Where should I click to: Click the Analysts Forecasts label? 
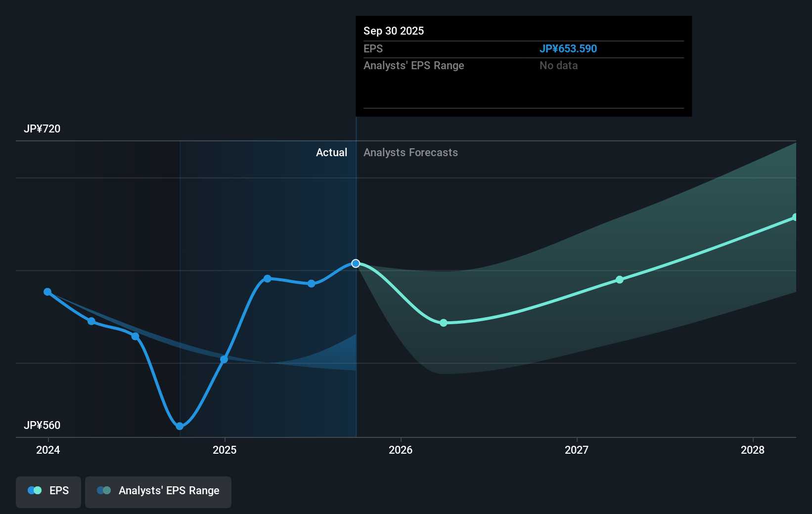click(x=410, y=152)
